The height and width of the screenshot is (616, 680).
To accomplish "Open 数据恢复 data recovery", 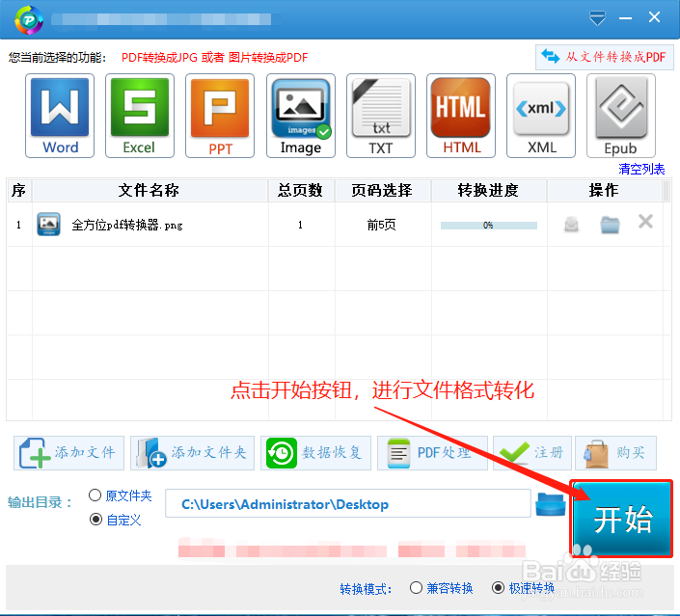I will tap(315, 452).
